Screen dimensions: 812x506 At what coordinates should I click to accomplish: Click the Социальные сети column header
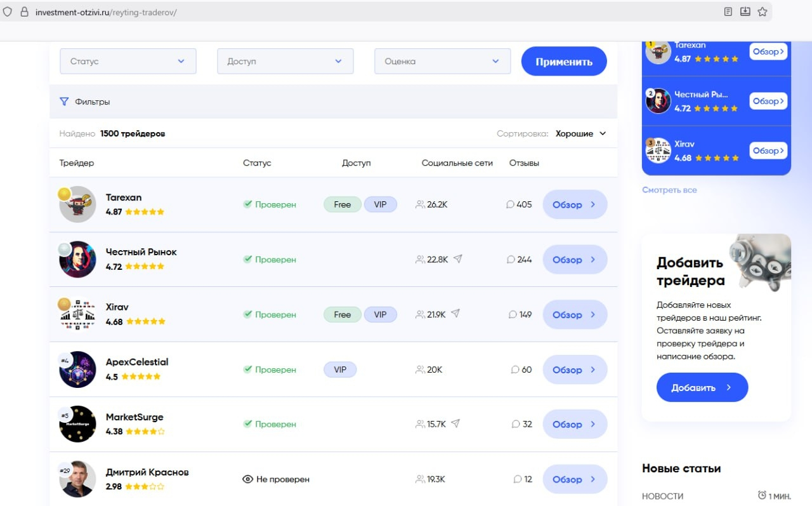coord(457,163)
